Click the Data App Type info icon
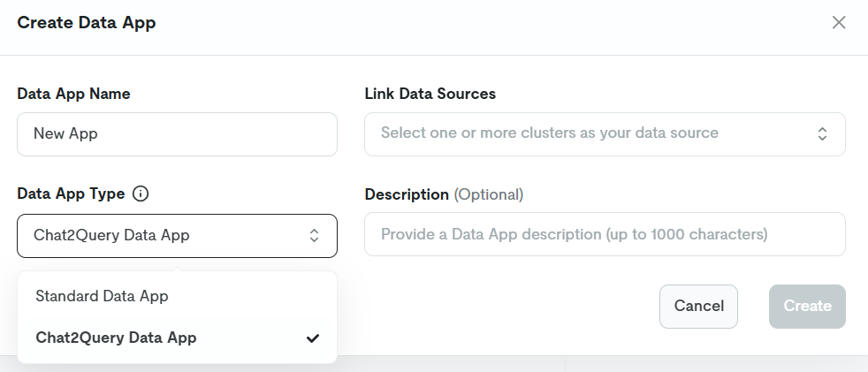This screenshot has height=372, width=868. 140,194
